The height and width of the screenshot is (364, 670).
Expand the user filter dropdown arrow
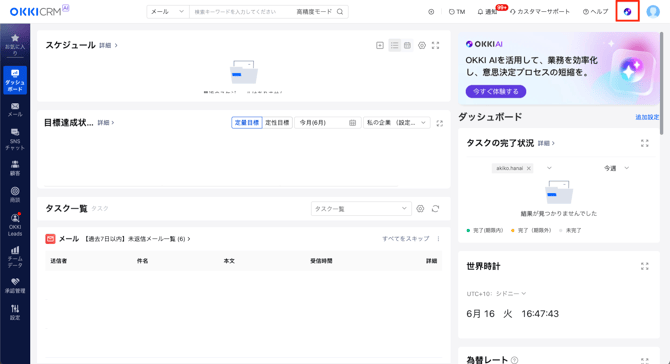coord(550,168)
